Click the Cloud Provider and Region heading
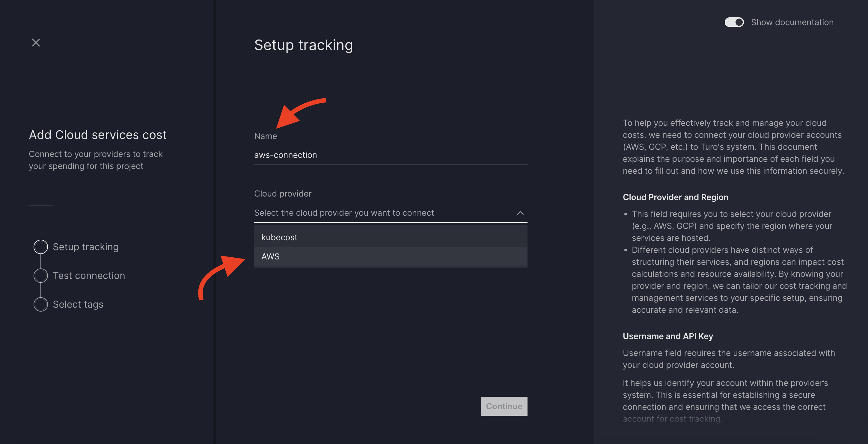Image resolution: width=868 pixels, height=444 pixels. pyautogui.click(x=675, y=197)
